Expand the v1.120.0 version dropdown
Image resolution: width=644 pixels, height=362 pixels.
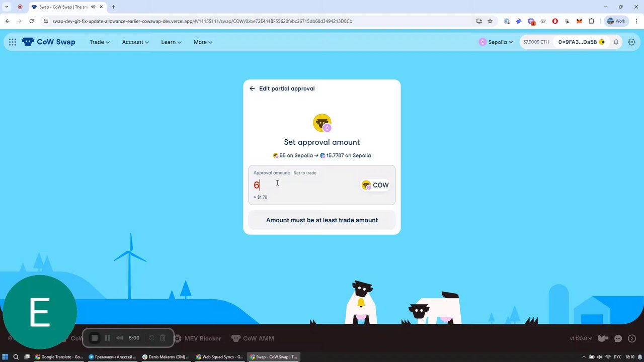click(581, 338)
